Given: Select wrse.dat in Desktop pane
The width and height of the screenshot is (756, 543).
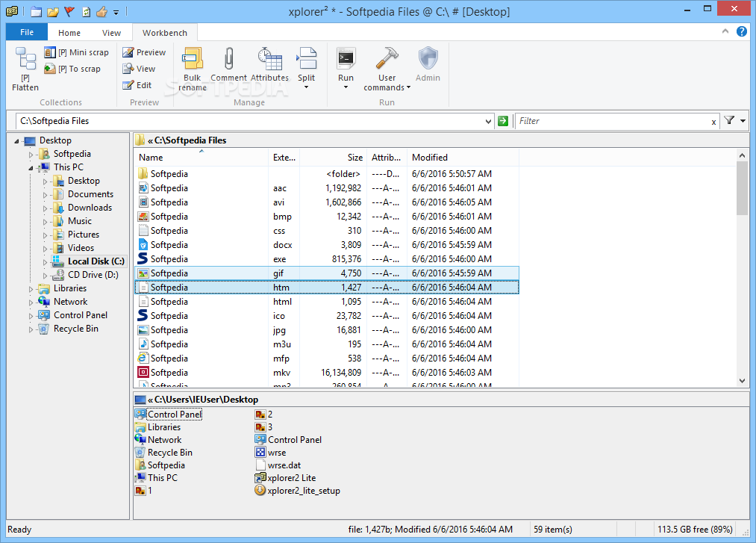Looking at the screenshot, I should click(278, 465).
